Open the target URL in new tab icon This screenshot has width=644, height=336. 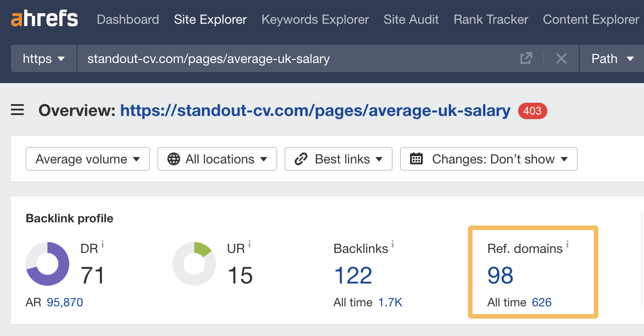click(526, 58)
